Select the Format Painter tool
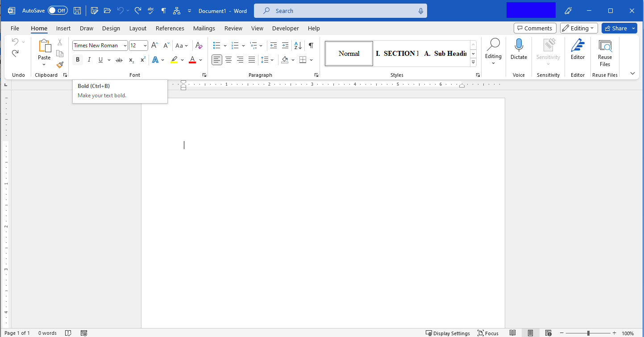644x337 pixels. [x=59, y=65]
